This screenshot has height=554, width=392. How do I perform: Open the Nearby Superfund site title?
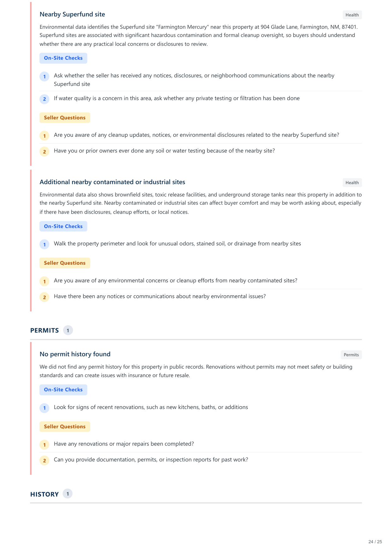[72, 14]
